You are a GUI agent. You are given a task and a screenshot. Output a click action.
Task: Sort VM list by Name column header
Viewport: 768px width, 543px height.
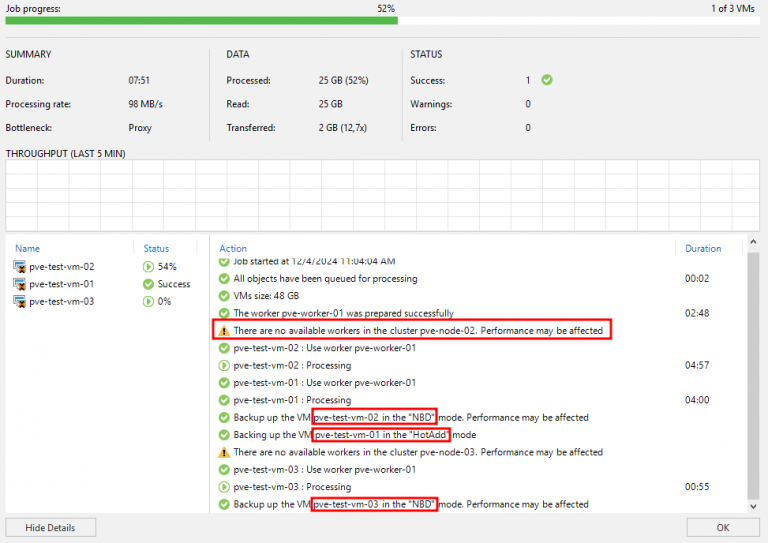pyautogui.click(x=27, y=248)
